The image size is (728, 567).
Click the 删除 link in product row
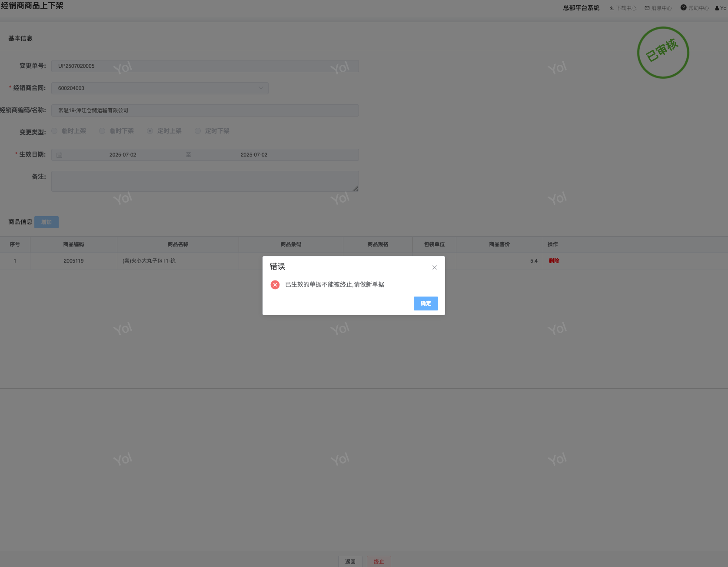tap(554, 261)
